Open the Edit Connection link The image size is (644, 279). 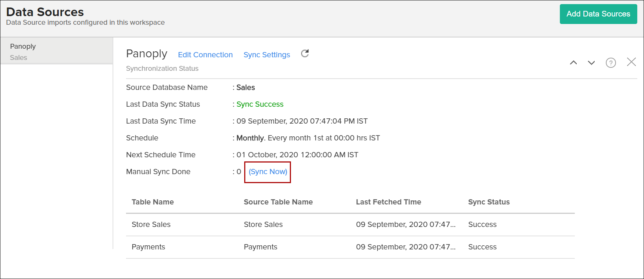(205, 55)
